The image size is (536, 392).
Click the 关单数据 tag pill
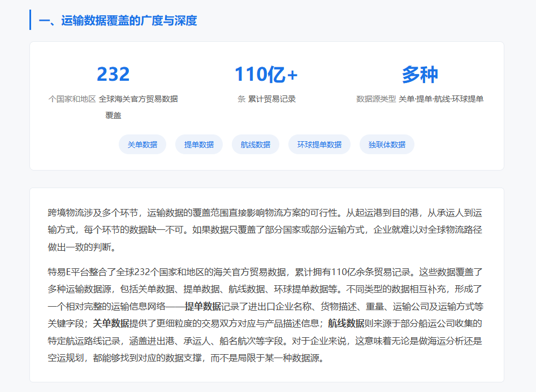pos(142,145)
